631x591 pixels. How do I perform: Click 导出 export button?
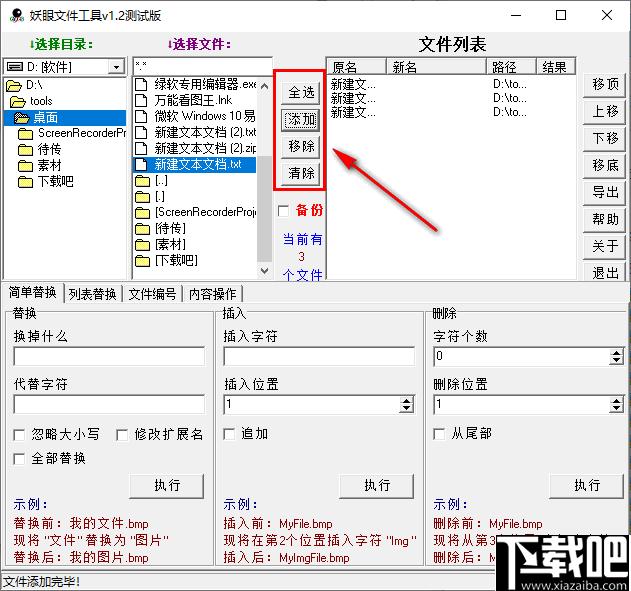[604, 192]
